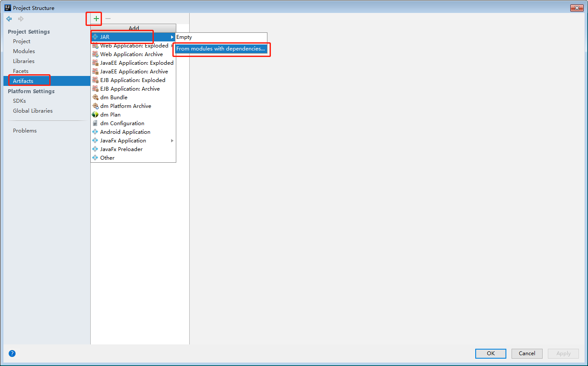Choose From modules with dependencies option
The height and width of the screenshot is (366, 588).
221,49
